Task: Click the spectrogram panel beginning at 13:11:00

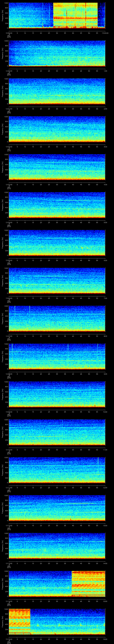Action: coord(57,470)
